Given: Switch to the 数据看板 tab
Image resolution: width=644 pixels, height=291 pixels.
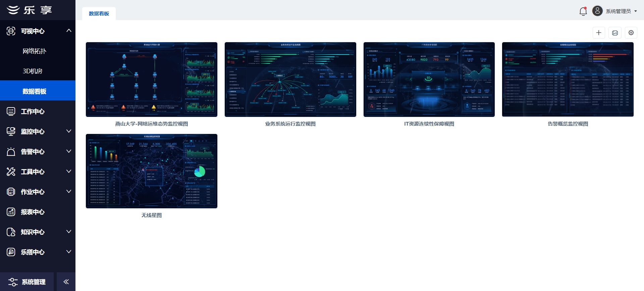Looking at the screenshot, I should coord(99,14).
